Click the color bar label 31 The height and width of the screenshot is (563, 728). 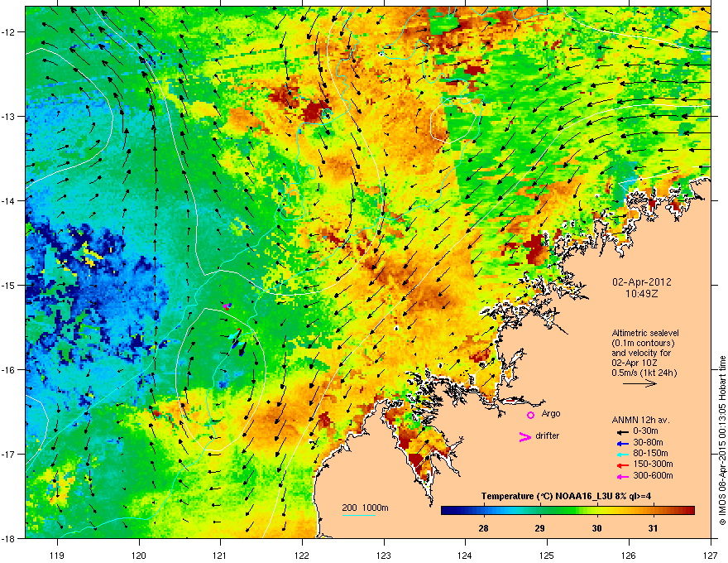click(653, 528)
